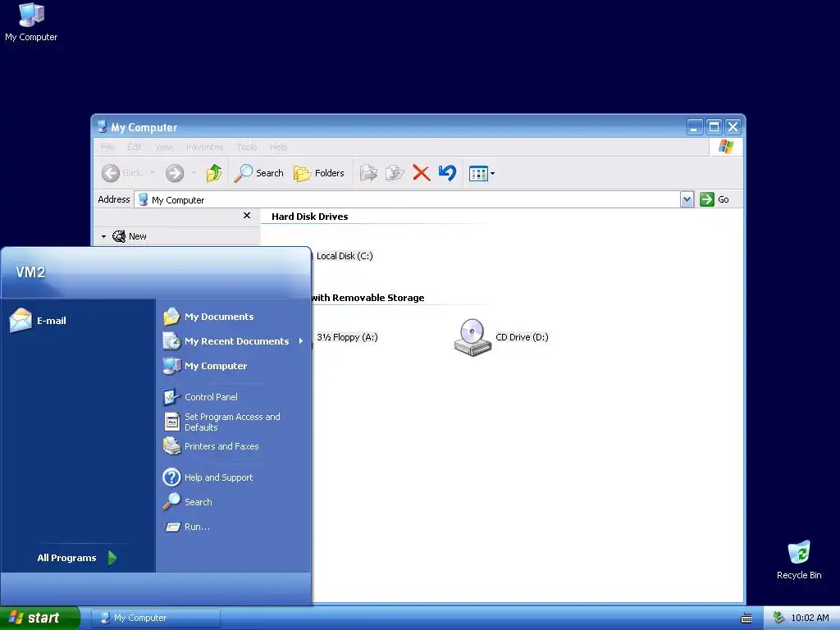
Task: Open the Recycle Bin desktop icon
Action: (799, 559)
